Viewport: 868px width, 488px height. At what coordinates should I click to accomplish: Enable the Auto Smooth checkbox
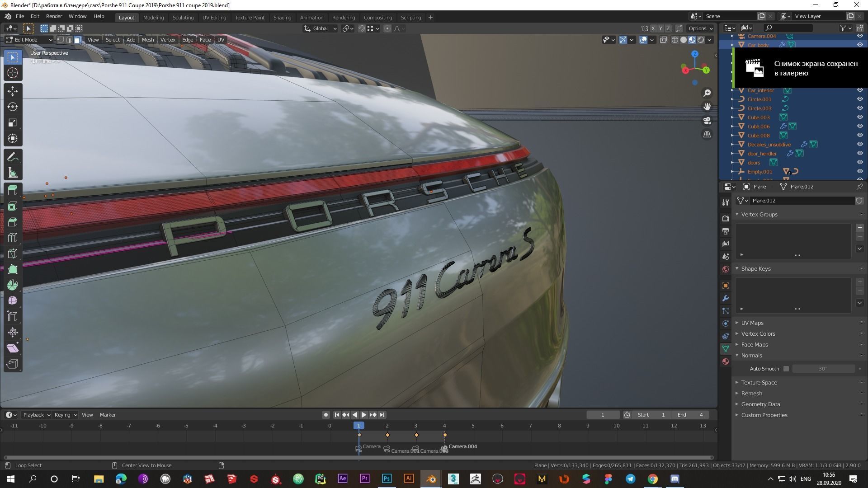point(786,369)
